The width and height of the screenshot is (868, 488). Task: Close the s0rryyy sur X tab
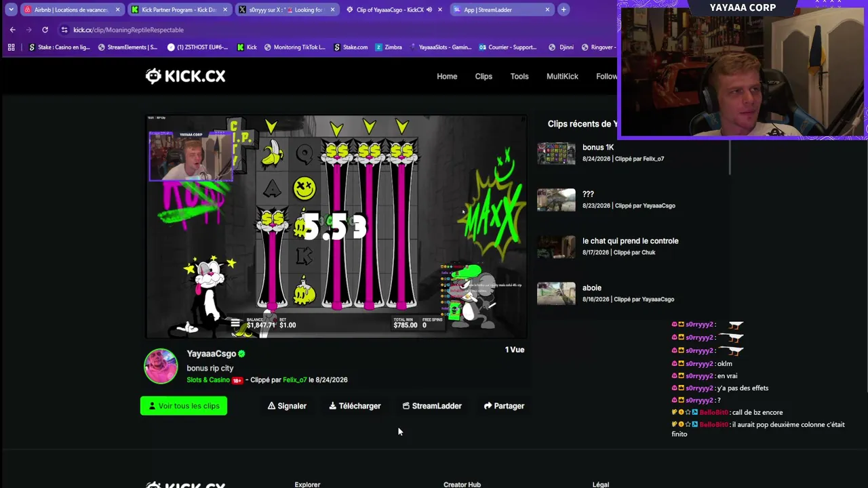[332, 9]
